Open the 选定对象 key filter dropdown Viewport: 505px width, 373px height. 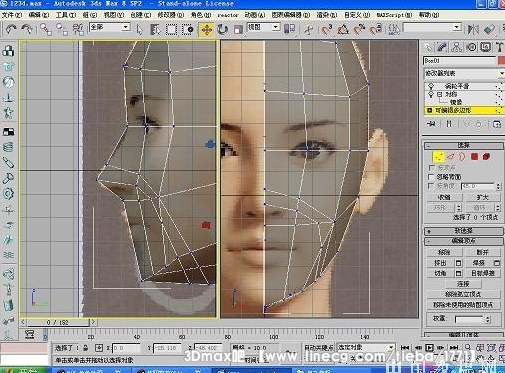[x=391, y=347]
